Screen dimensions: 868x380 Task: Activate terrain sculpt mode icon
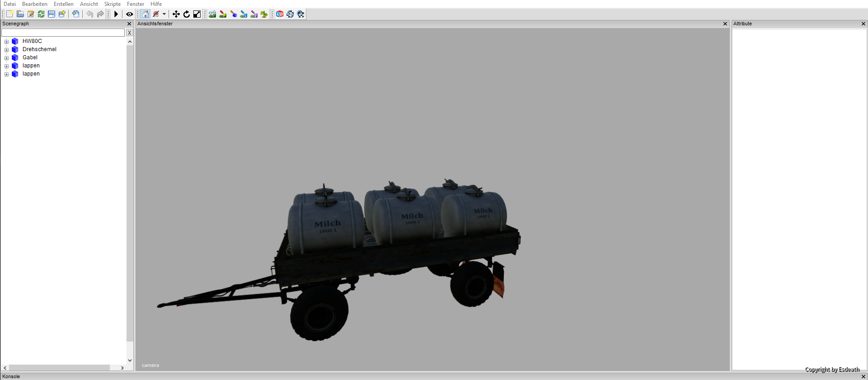(x=212, y=14)
